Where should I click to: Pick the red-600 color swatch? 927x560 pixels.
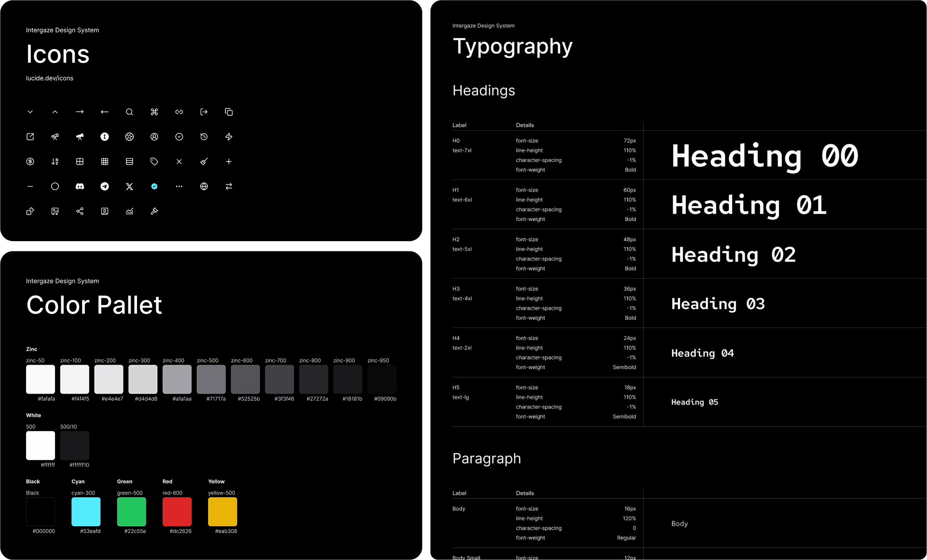tap(177, 512)
